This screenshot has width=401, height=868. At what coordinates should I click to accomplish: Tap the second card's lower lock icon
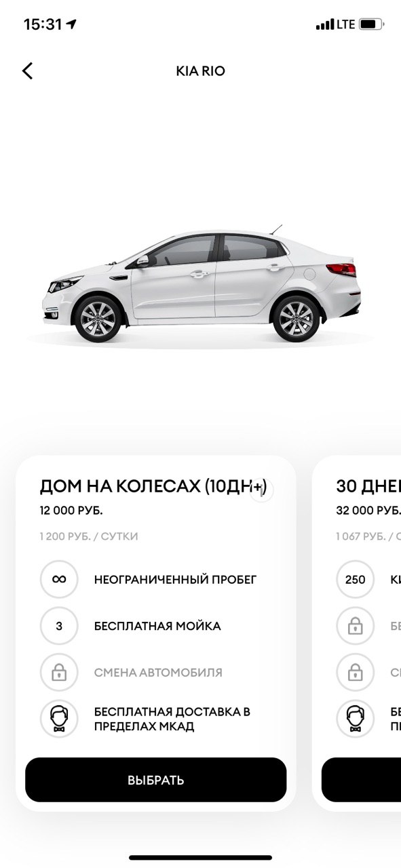click(x=355, y=672)
